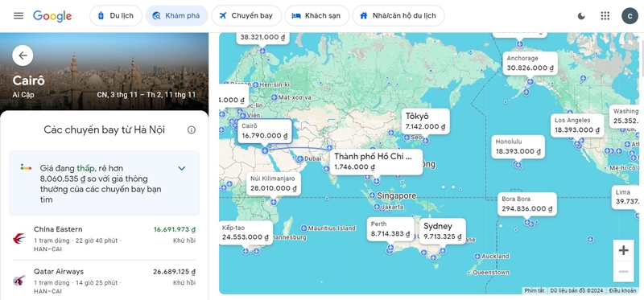Image resolution: width=644 pixels, height=300 pixels.
Task: Select the Qatar Airways flight
Action: (x=105, y=282)
